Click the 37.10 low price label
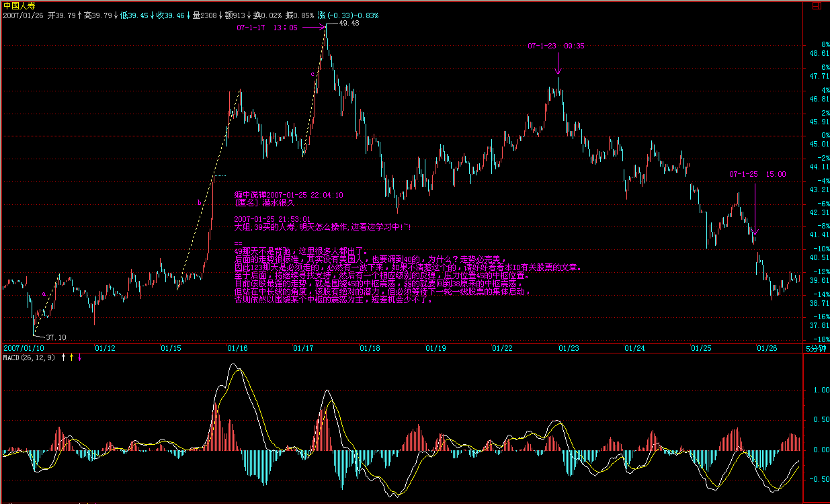830x504 pixels. [x=56, y=337]
